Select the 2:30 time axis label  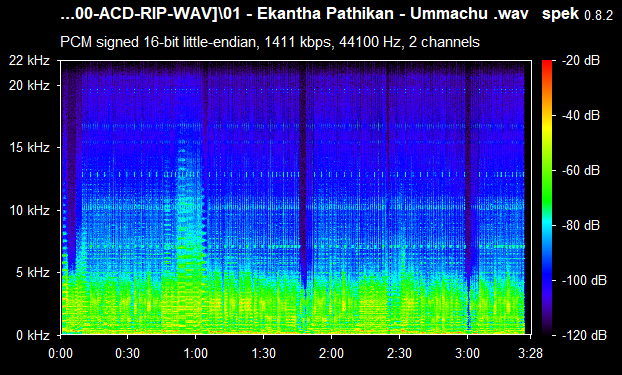pos(399,353)
